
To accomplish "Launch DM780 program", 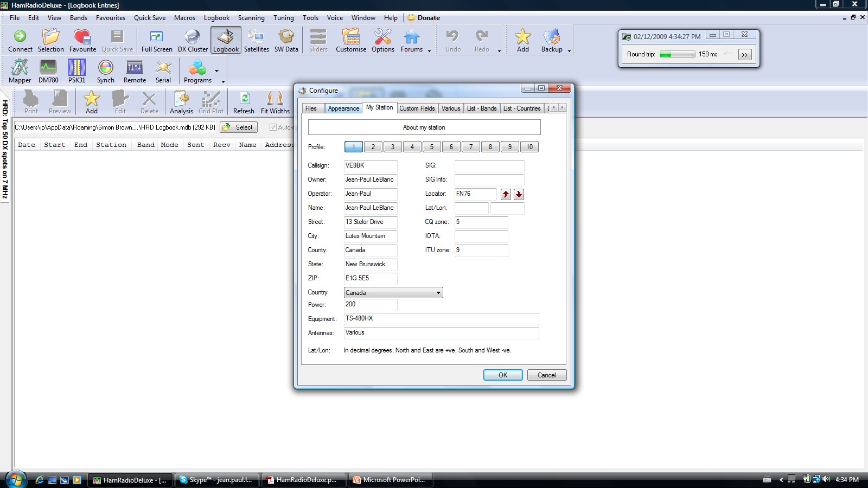I will pos(48,72).
